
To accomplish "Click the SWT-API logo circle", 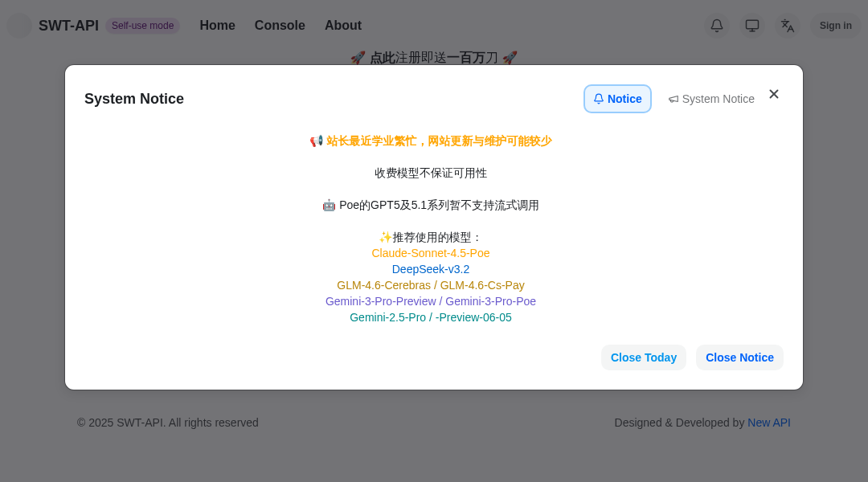I will click(19, 25).
